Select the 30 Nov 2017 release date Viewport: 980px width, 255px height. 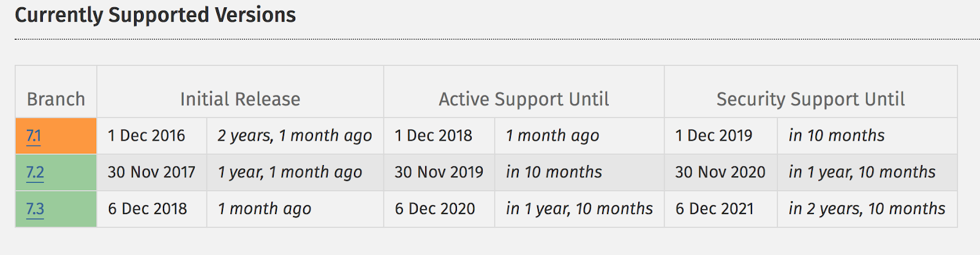(x=151, y=172)
